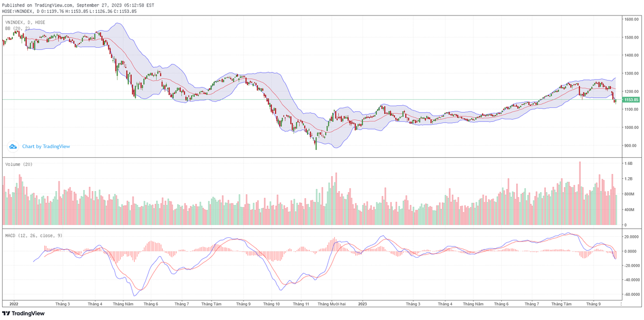Image resolution: width=644 pixels, height=320 pixels.
Task: Click the tallest volume bar in the Volume pane
Action: [x=580, y=193]
